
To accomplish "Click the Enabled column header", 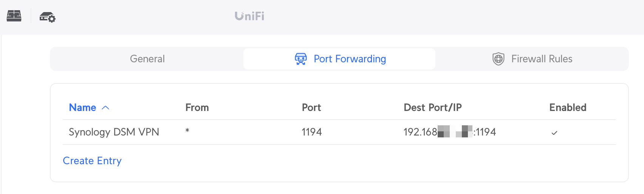I will [x=568, y=108].
